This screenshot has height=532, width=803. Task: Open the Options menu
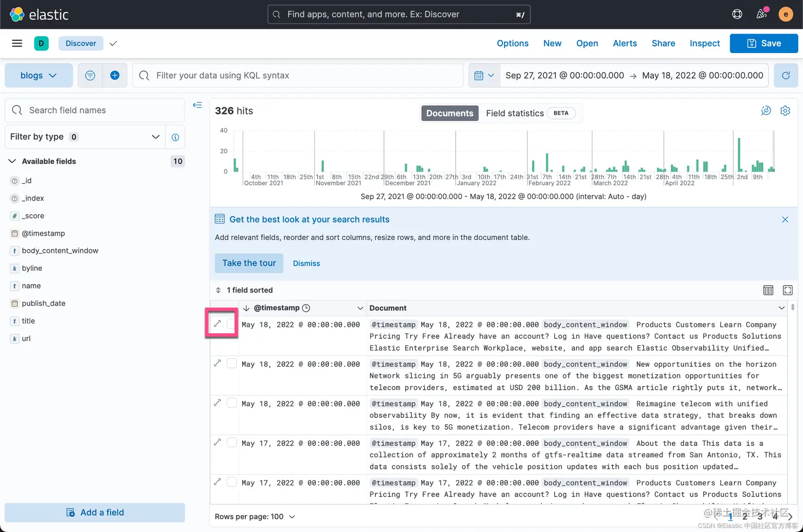[512, 44]
